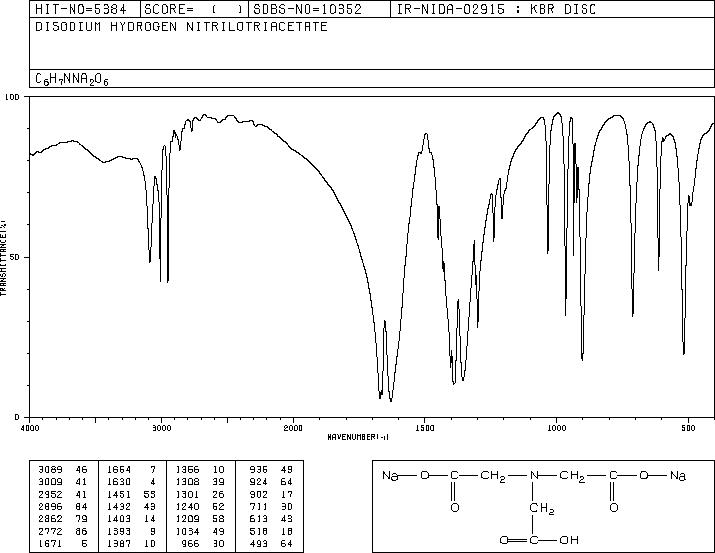The height and width of the screenshot is (553, 715).
Task: Select peak value 1240 in the table
Action: coord(187,506)
